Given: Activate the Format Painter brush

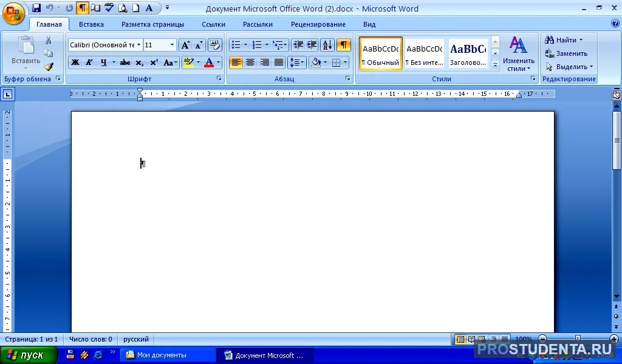Looking at the screenshot, I should 49,67.
